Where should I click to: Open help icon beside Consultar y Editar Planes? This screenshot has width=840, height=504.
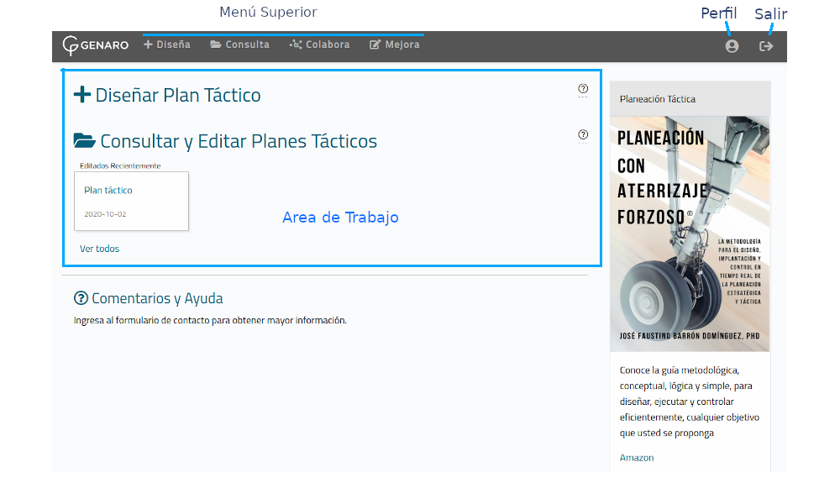pos(583,134)
